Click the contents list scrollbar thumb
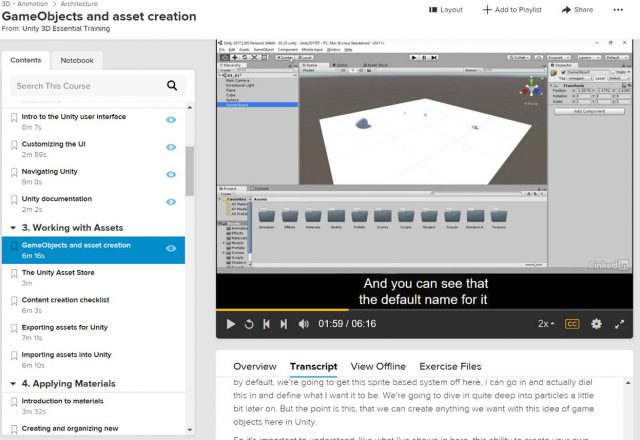The image size is (640, 440). 189,171
